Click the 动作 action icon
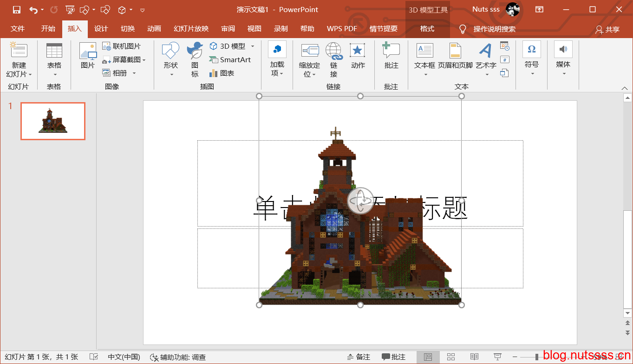The width and height of the screenshot is (633, 364). [358, 56]
